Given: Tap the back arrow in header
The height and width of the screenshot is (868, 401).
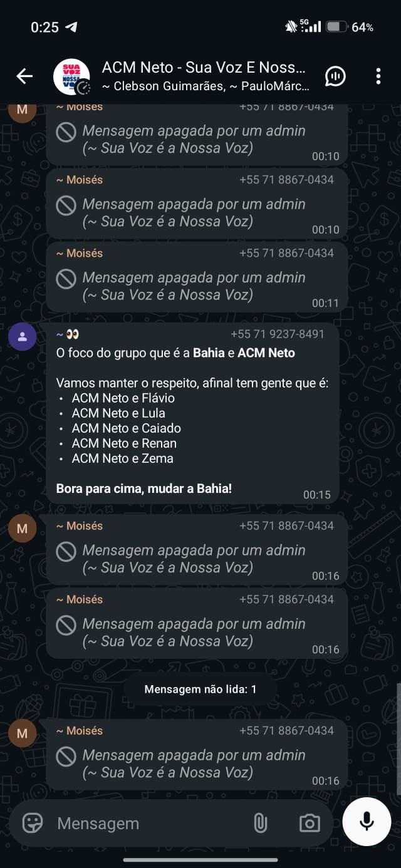Looking at the screenshot, I should [24, 76].
